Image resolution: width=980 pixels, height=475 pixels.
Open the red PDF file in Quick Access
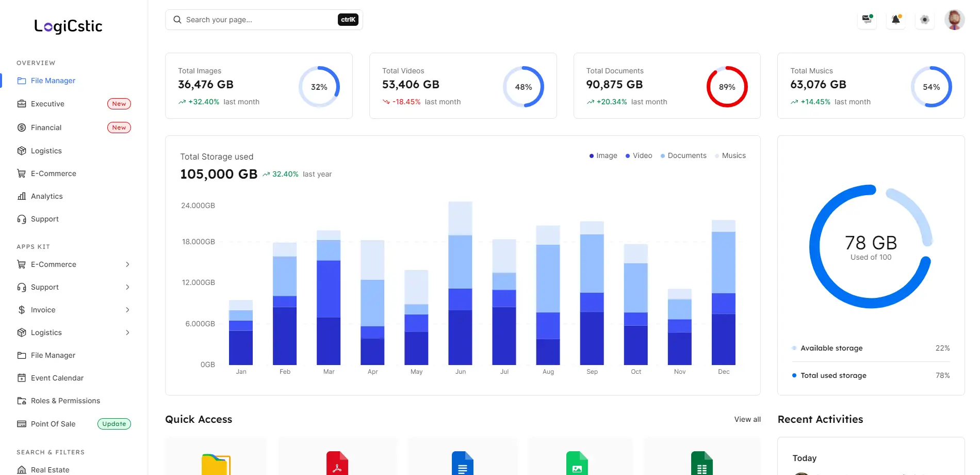coord(337,463)
